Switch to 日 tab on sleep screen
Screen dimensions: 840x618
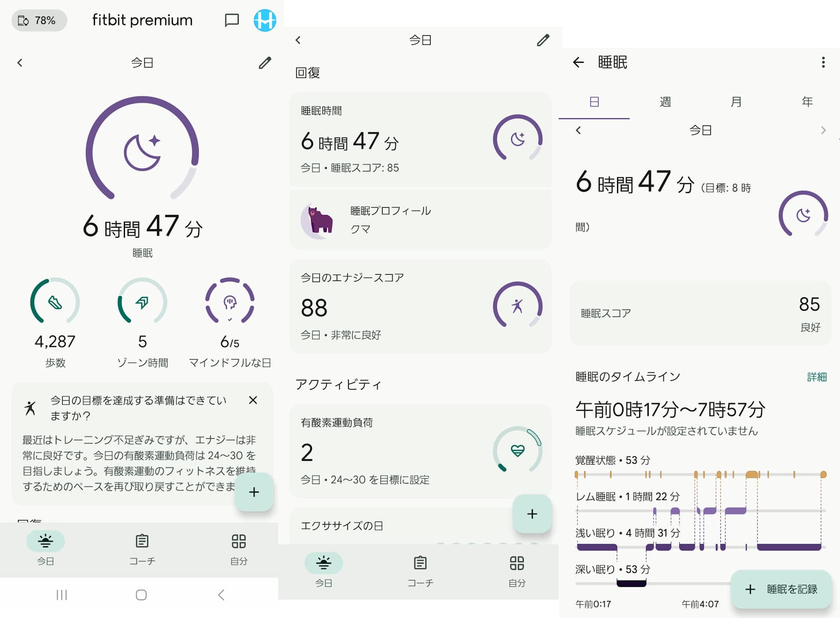594,102
